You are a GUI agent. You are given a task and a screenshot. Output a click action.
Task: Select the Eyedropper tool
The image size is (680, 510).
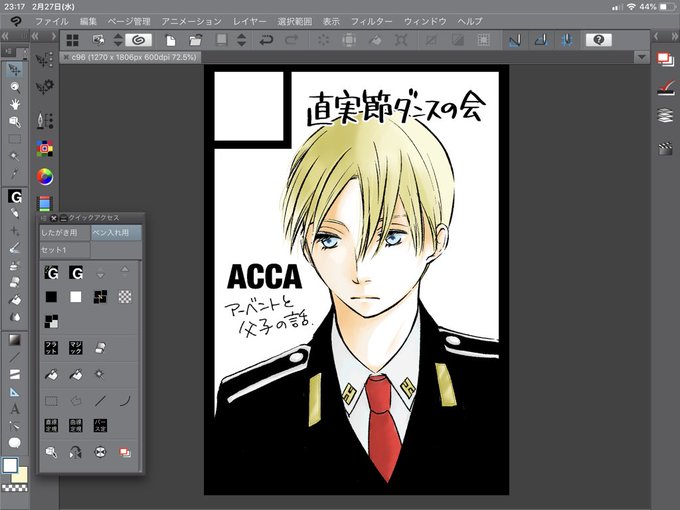point(15,173)
